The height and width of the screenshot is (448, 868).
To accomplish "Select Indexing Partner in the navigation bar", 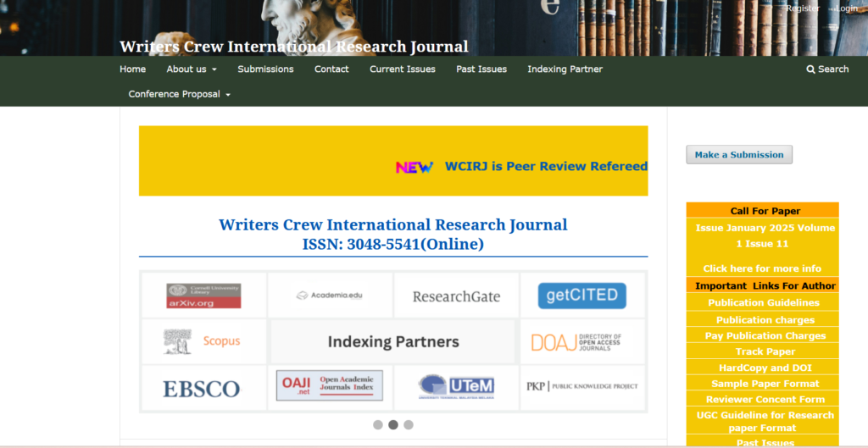I will (565, 69).
